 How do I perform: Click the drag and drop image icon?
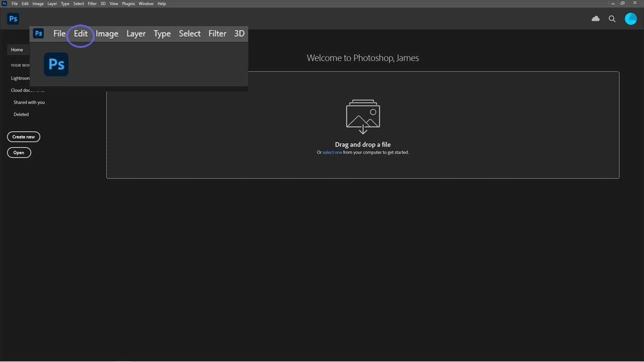point(363,117)
